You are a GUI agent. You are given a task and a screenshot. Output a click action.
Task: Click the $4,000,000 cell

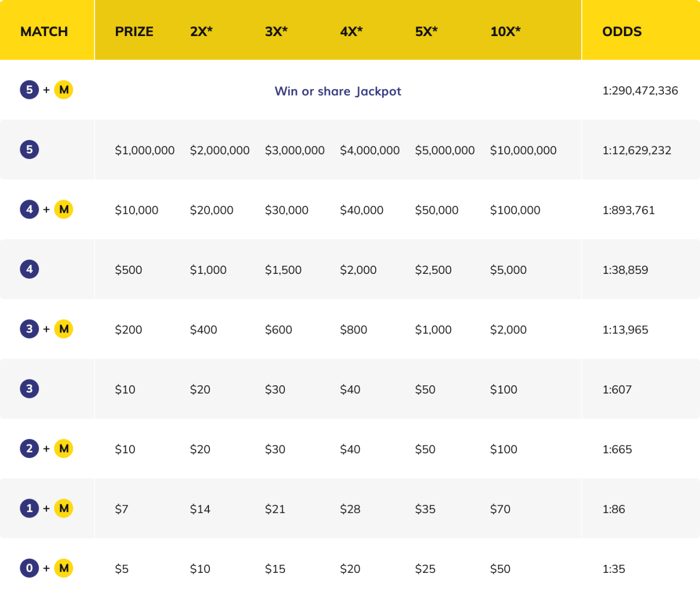(370, 150)
